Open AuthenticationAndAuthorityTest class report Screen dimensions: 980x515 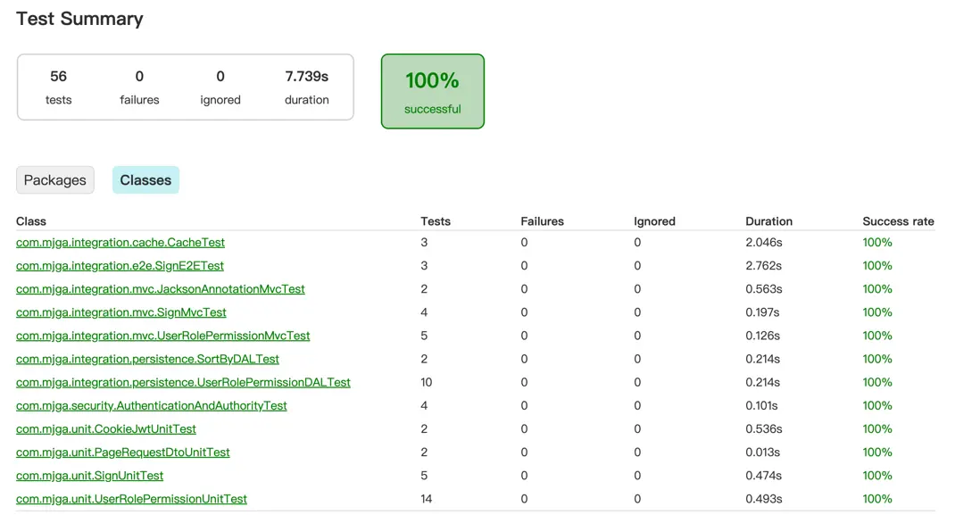click(x=152, y=405)
